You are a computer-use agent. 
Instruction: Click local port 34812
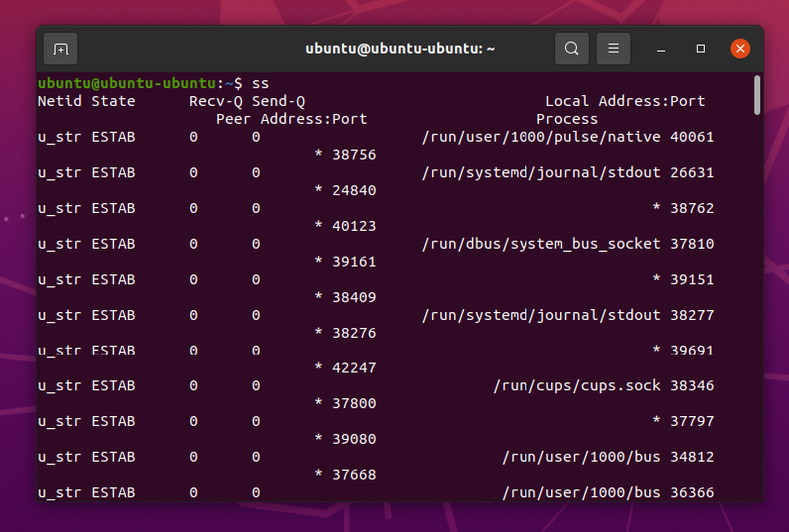tap(692, 457)
